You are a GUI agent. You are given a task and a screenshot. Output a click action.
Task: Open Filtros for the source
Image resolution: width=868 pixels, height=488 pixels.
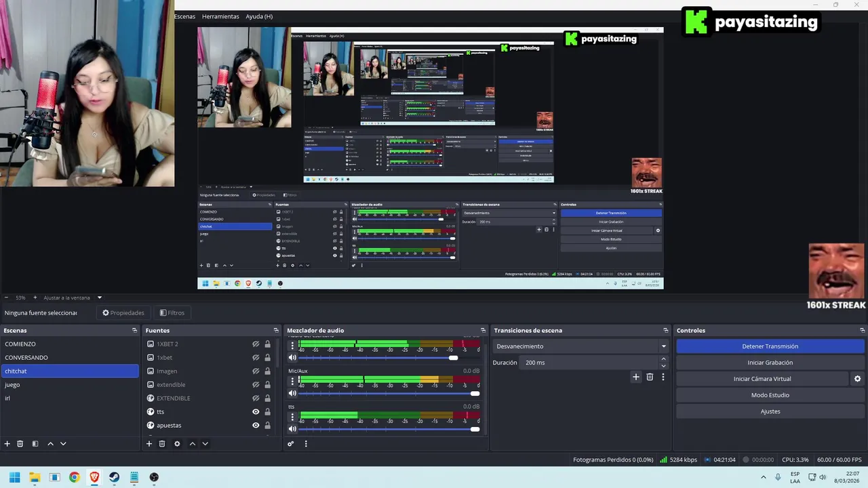coord(172,313)
